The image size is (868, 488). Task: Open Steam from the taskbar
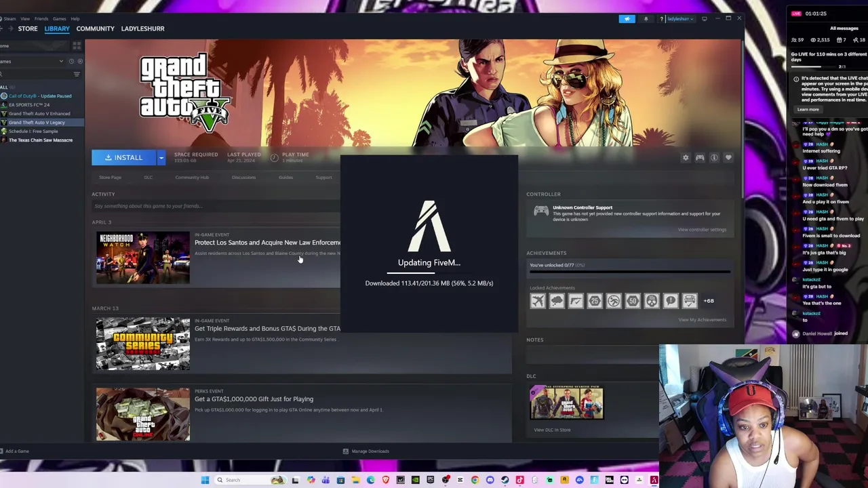pyautogui.click(x=505, y=480)
